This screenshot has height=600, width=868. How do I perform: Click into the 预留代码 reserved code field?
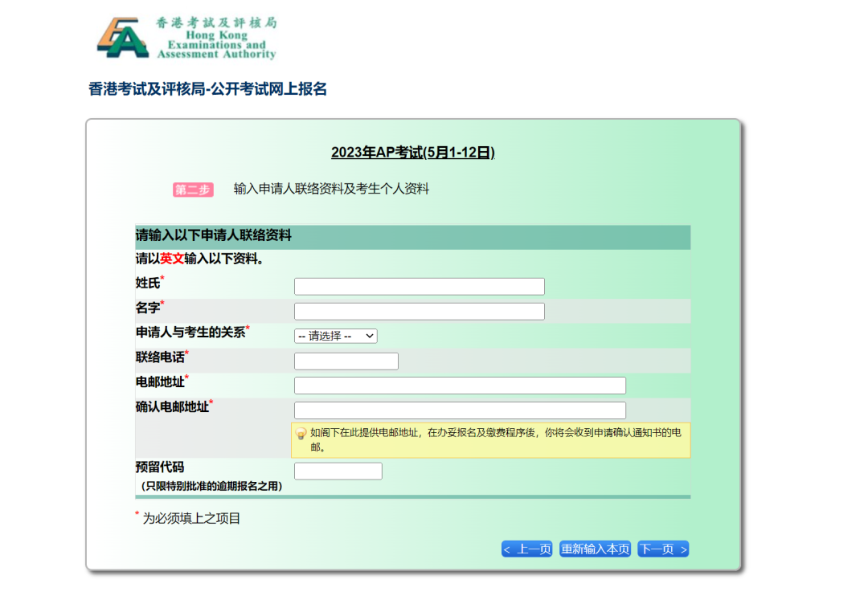coord(338,471)
